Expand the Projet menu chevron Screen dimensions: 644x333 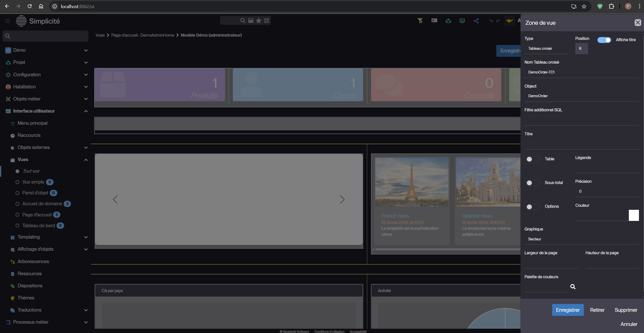pyautogui.click(x=86, y=62)
